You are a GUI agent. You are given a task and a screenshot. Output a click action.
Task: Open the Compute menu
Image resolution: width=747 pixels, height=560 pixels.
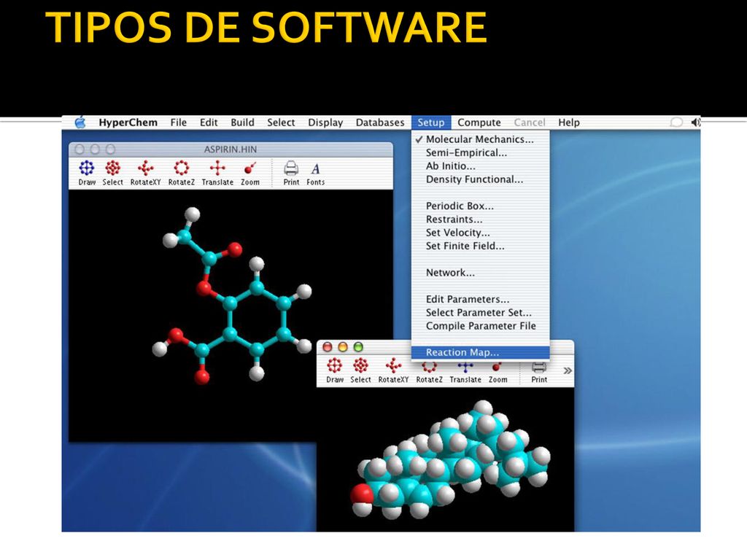479,122
